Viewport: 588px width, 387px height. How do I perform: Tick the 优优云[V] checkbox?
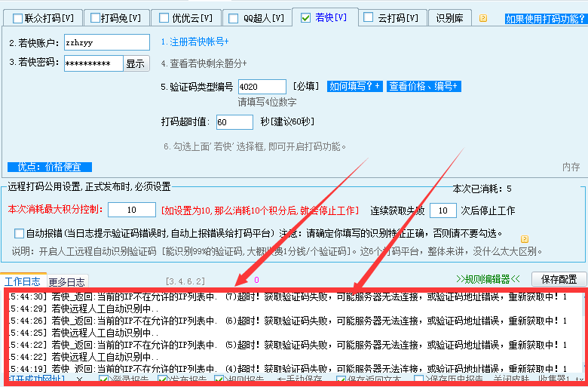(x=164, y=18)
